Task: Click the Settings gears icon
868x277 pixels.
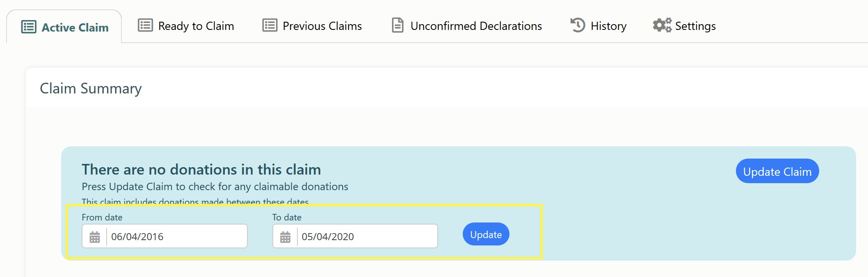Action: point(662,25)
